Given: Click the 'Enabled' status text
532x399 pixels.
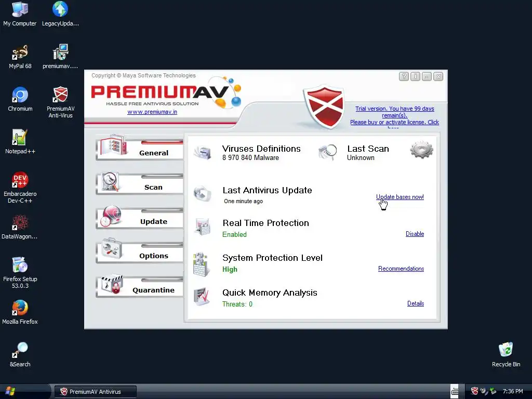Looking at the screenshot, I should [234, 234].
